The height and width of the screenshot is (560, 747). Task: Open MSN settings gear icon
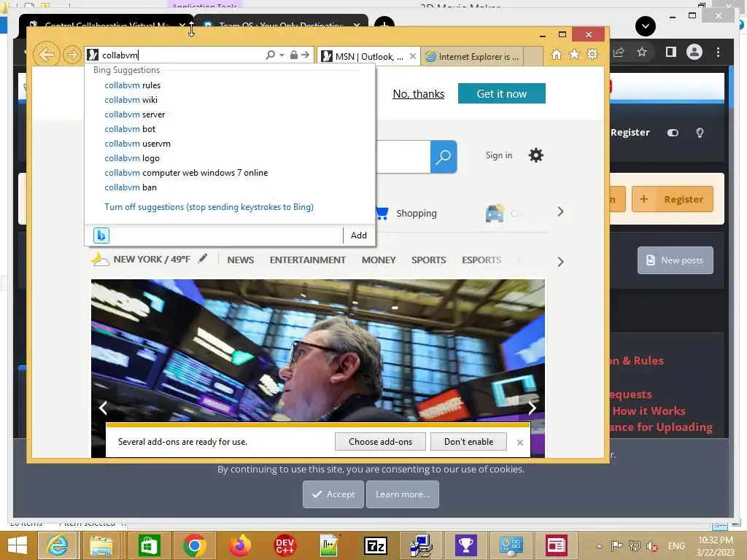tap(536, 155)
